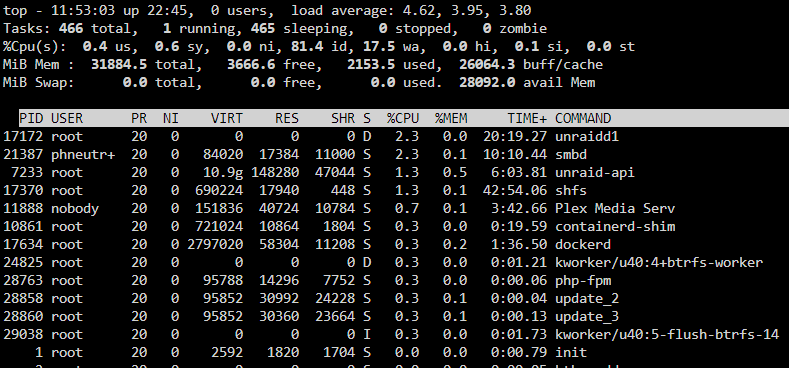Click the %MEM column header
The height and width of the screenshot is (368, 789).
pyautogui.click(x=451, y=119)
